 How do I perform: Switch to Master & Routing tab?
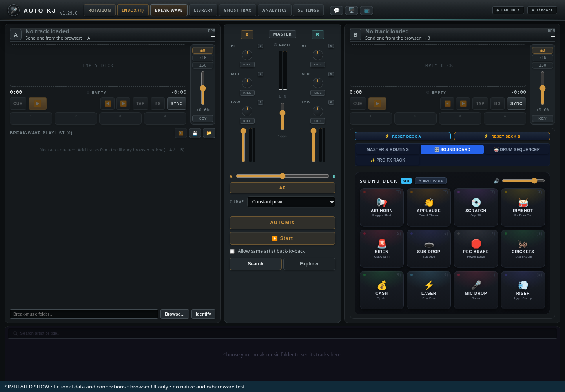pos(388,149)
